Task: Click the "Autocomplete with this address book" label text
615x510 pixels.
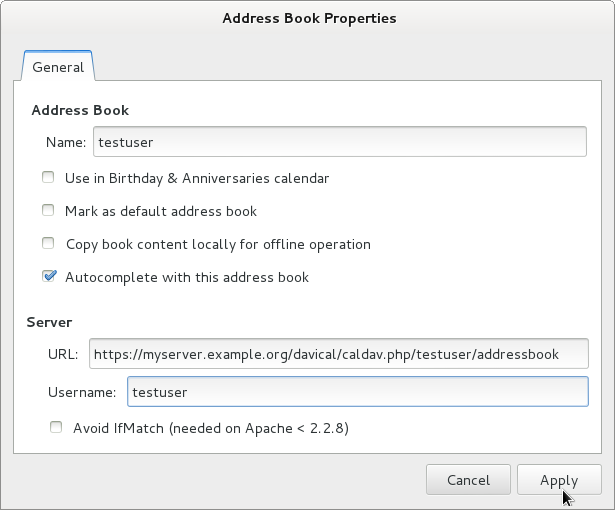Action: [x=187, y=277]
